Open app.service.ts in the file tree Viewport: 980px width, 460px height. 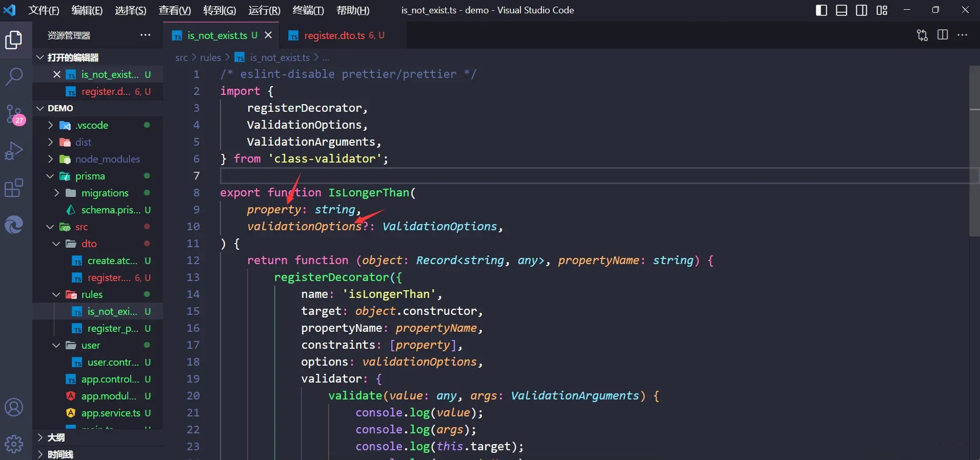coord(110,413)
